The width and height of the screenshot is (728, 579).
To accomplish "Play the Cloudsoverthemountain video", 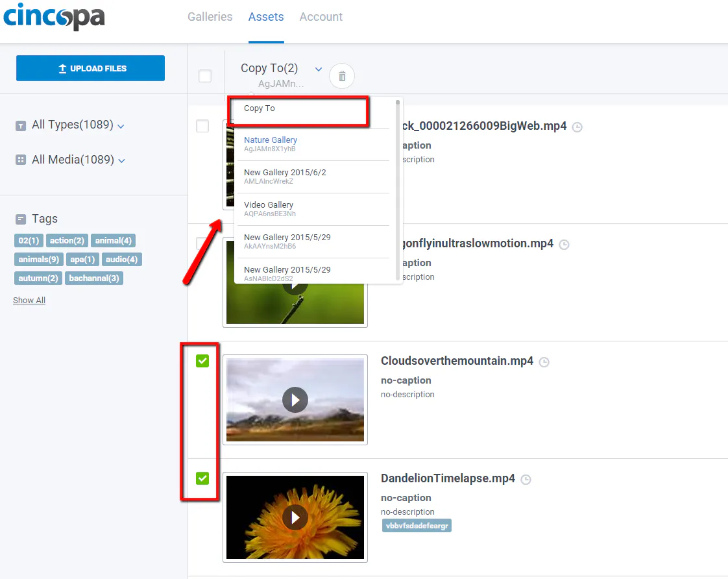I will point(295,400).
